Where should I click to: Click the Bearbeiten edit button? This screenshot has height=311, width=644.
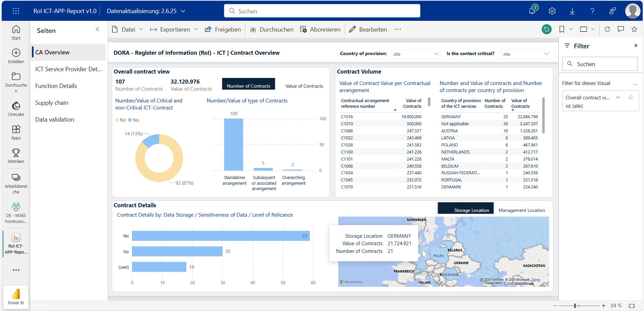pos(368,30)
